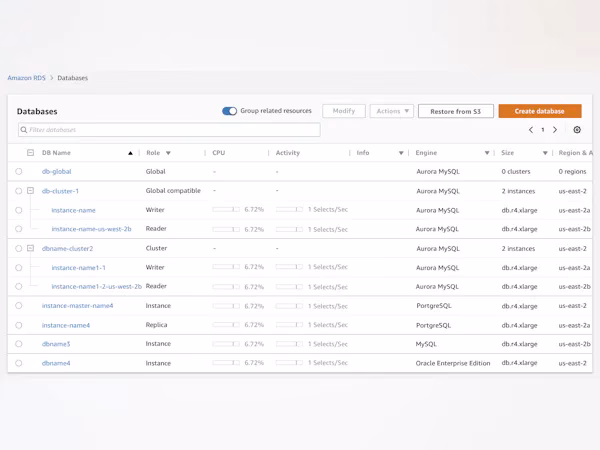Image resolution: width=600 pixels, height=450 pixels.
Task: Collapse the db-cluster-1 row
Action: click(31, 191)
